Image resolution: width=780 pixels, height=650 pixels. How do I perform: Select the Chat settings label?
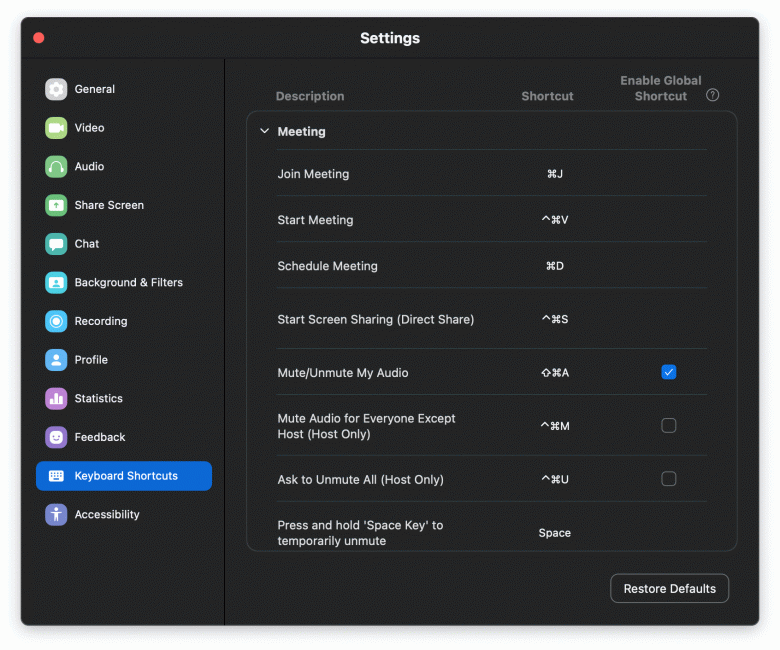[87, 244]
